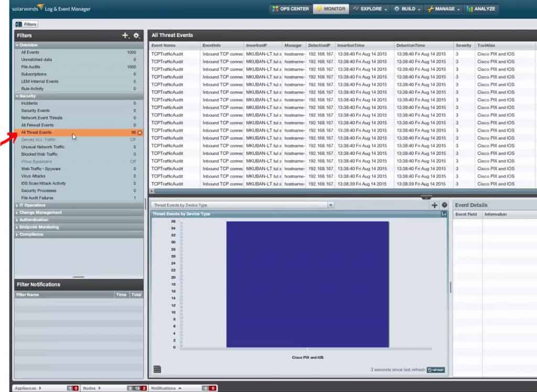
Task: Switch to the MONITOR tab
Action: click(331, 9)
